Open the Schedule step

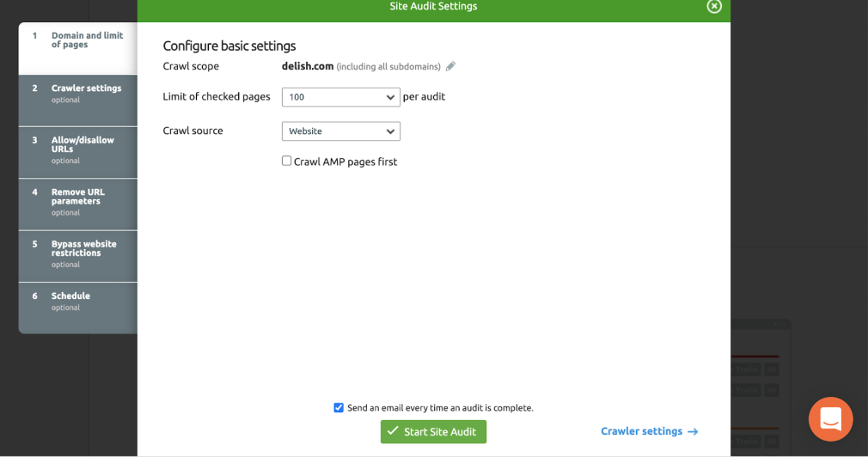click(x=78, y=308)
